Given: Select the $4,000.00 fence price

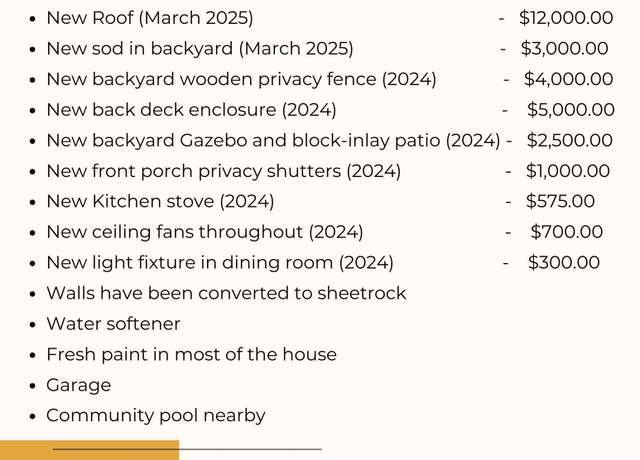Looking at the screenshot, I should click(569, 80).
